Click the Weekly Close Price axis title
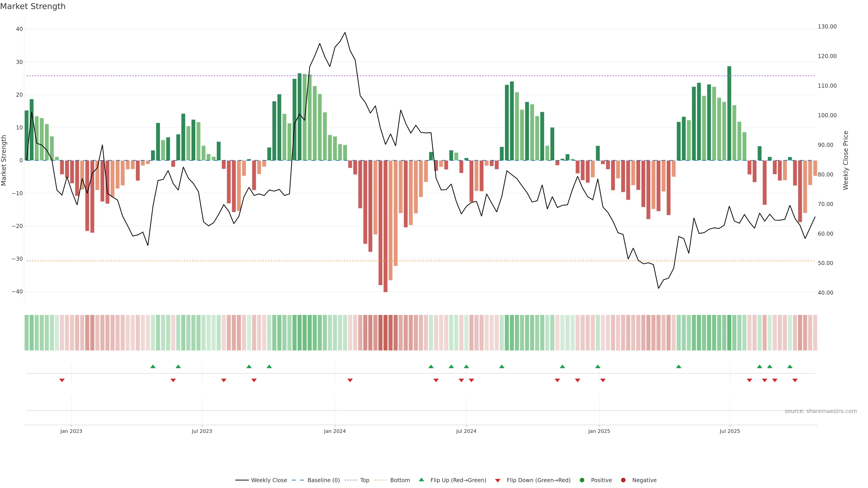This screenshot has width=868, height=488. pyautogui.click(x=846, y=160)
